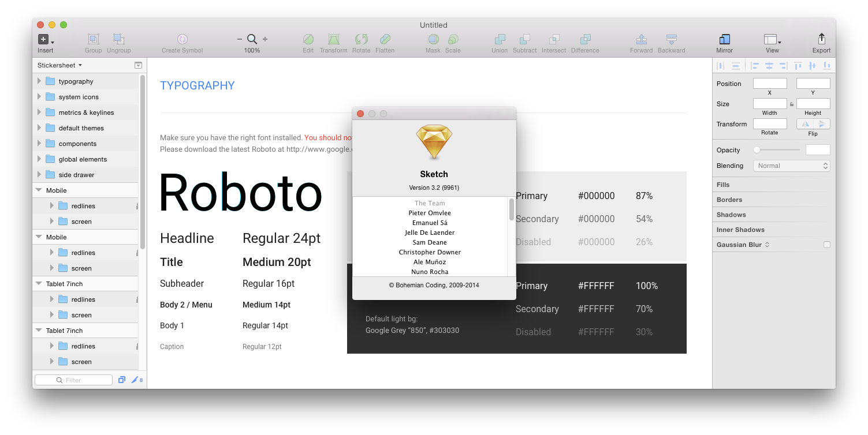Screen dimensions: 868x435
Task: Move layer Backward using toolbar
Action: (671, 39)
